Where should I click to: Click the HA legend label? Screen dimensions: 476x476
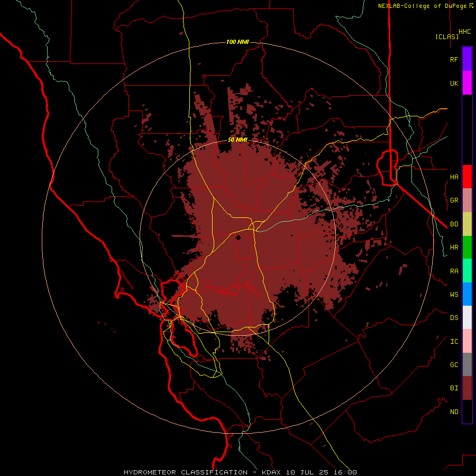tap(454, 177)
